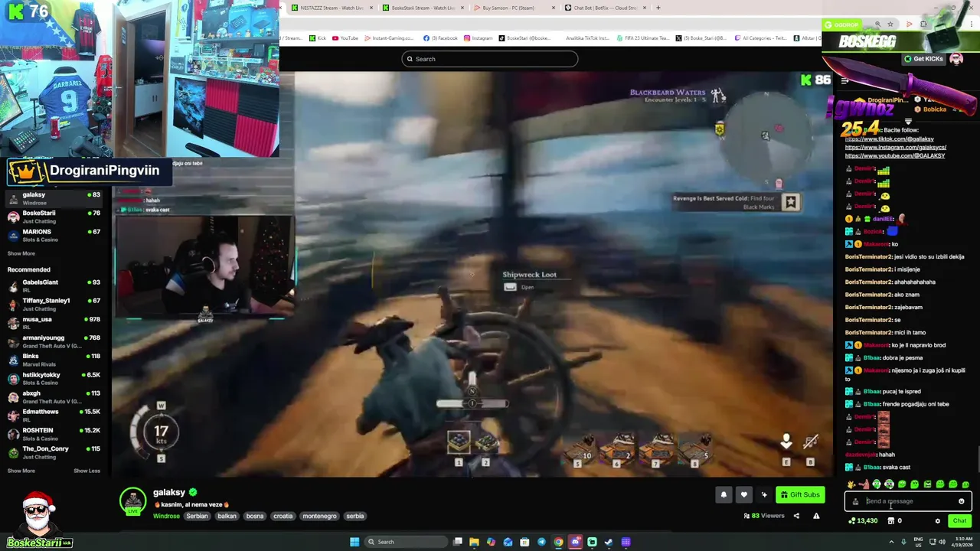
Task: Turn on notifications with the bell icon
Action: point(724,495)
